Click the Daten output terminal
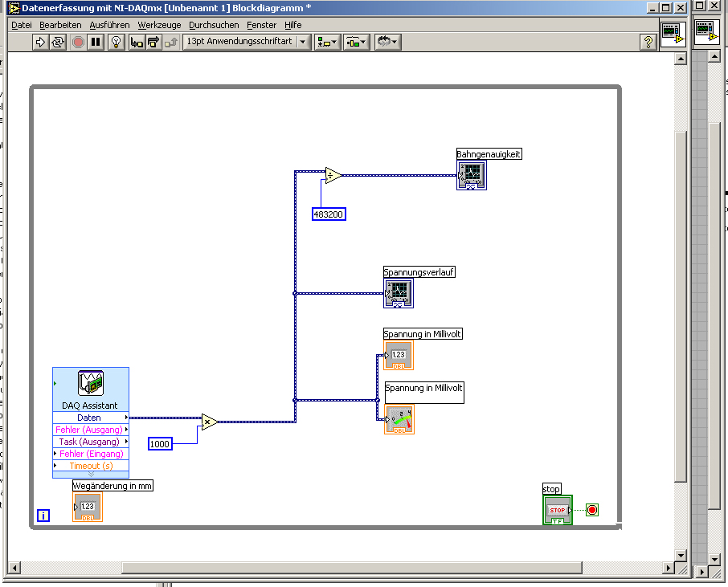728x587 pixels. [x=91, y=418]
